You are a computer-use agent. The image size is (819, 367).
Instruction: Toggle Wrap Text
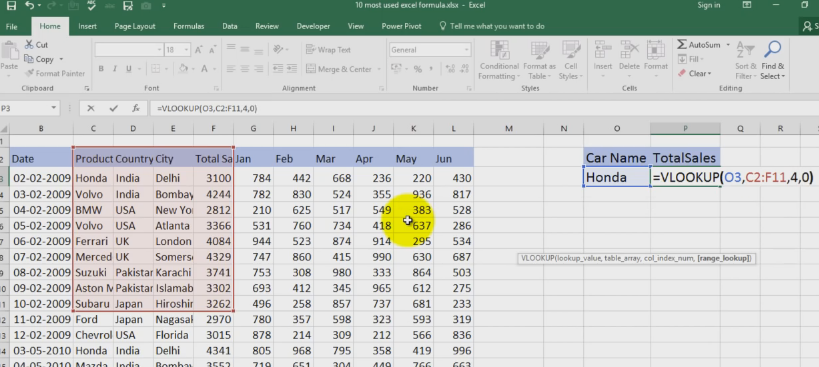(329, 50)
